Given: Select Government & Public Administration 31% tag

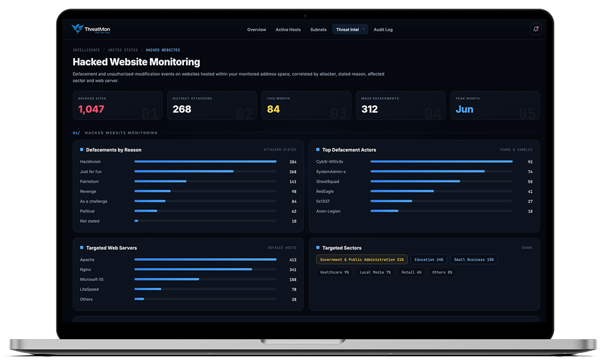Looking at the screenshot, I should click(x=362, y=260).
